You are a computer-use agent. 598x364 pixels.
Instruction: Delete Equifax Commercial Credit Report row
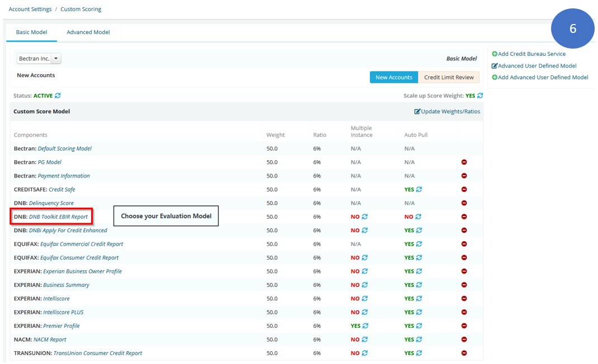click(x=464, y=244)
